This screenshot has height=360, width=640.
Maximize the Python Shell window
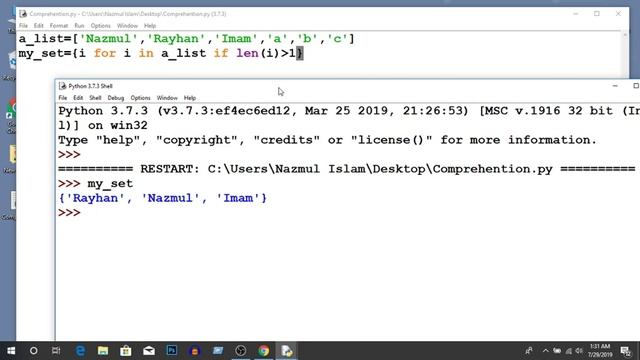(635, 86)
